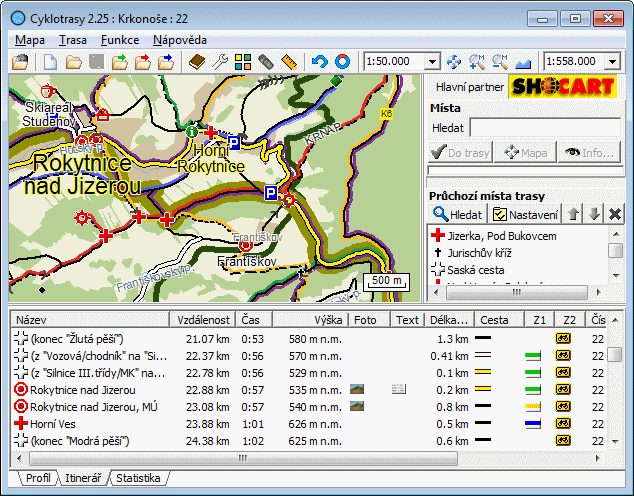Expand the 1:50.000 map scale dropdown

click(430, 62)
